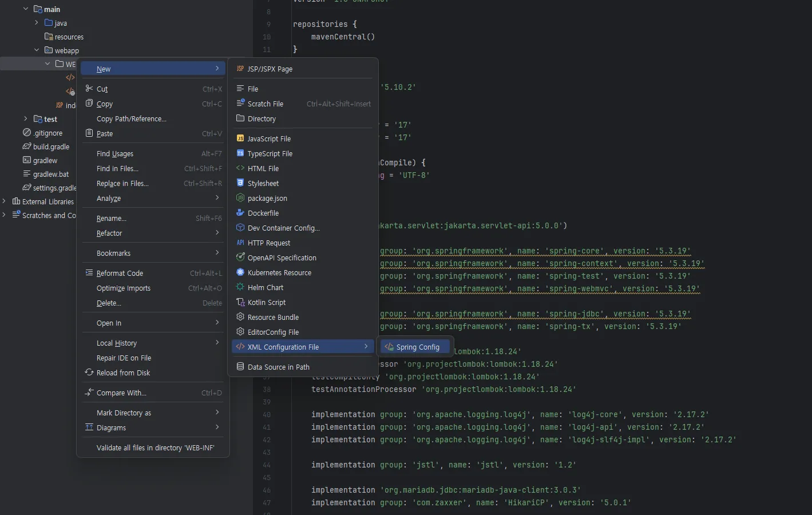
Task: Open the Local History submenu
Action: [153, 343]
